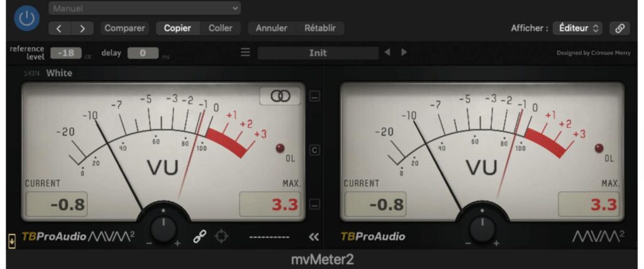644x269 pixels.
Task: Click the Rétablir button
Action: coord(320,28)
